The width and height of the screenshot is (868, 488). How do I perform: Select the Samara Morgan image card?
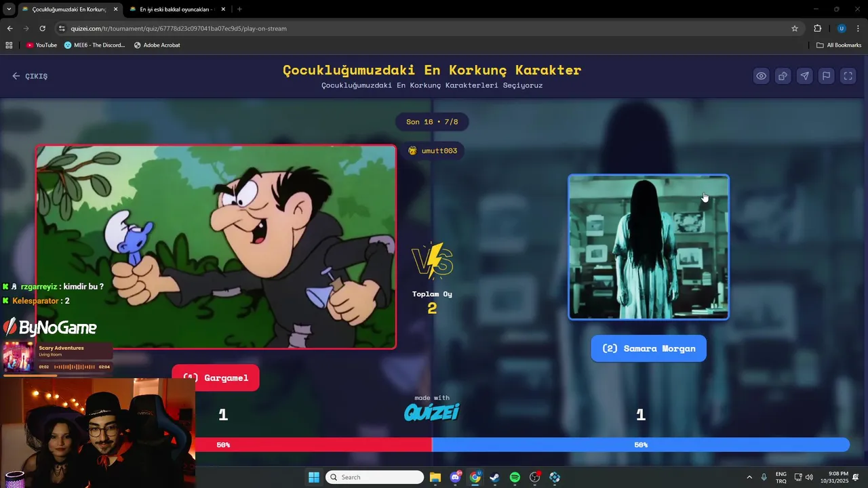(648, 247)
